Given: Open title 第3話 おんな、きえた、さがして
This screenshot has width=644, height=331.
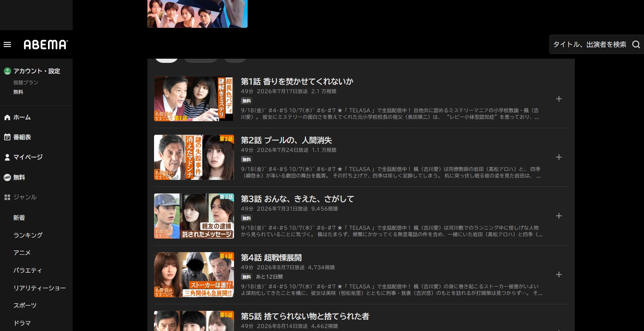Looking at the screenshot, I should pos(297,199).
